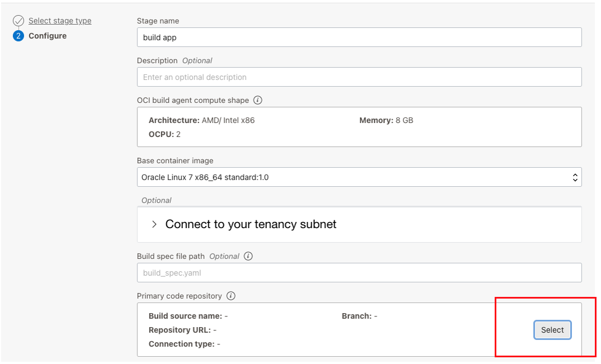
Task: Focus the Stage name field containing build app
Action: click(358, 37)
